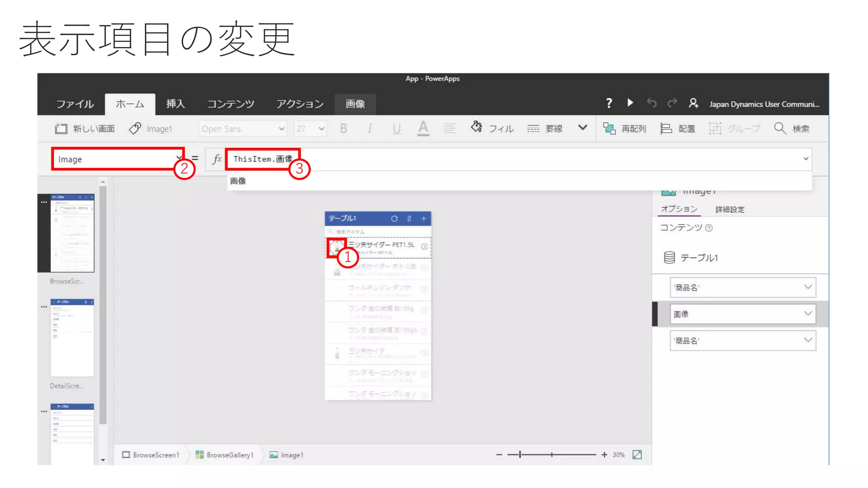Click the ThisItem.画像 formula field
Image resolution: width=868 pixels, height=488 pixels.
263,159
